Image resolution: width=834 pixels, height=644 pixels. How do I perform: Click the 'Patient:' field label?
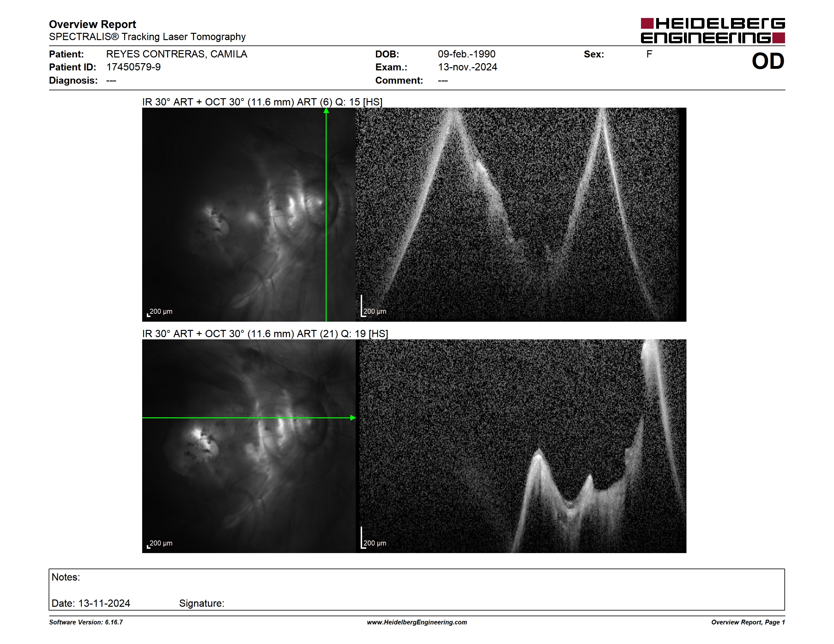[66, 54]
